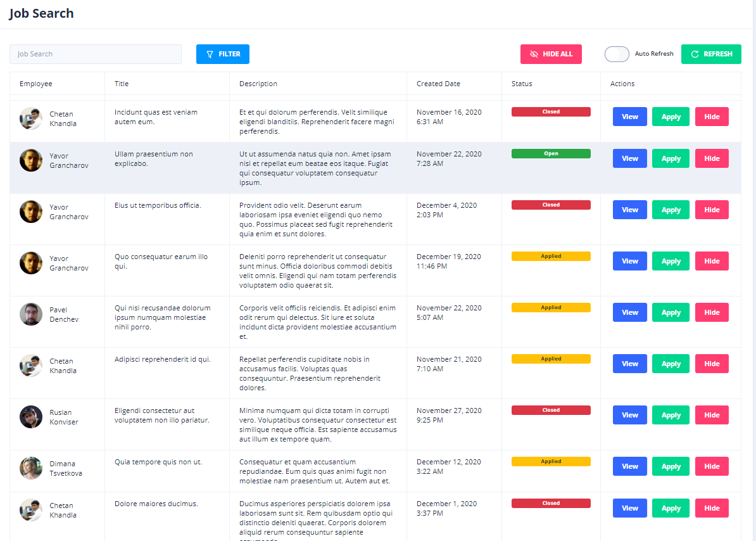The height and width of the screenshot is (541, 756).
Task: Apply to Dimana Tsvetkova's job
Action: point(671,466)
